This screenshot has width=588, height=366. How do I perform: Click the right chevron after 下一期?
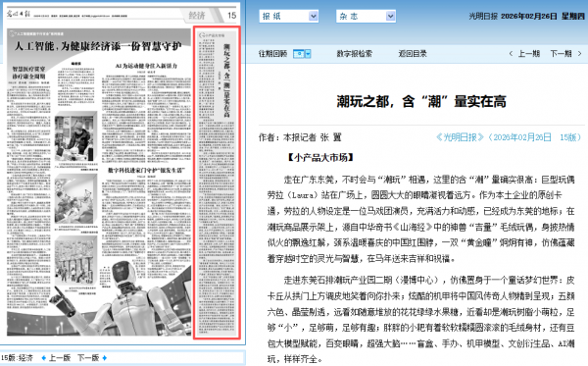[x=580, y=54]
